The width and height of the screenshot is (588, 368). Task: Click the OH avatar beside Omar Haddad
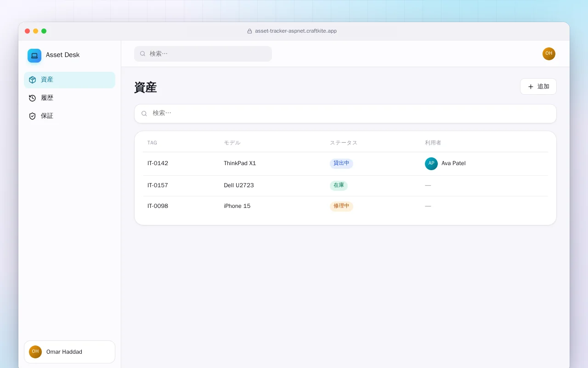coord(35,352)
